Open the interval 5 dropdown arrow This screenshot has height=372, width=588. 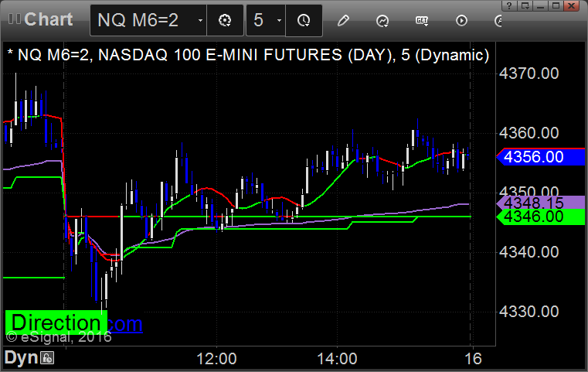279,20
